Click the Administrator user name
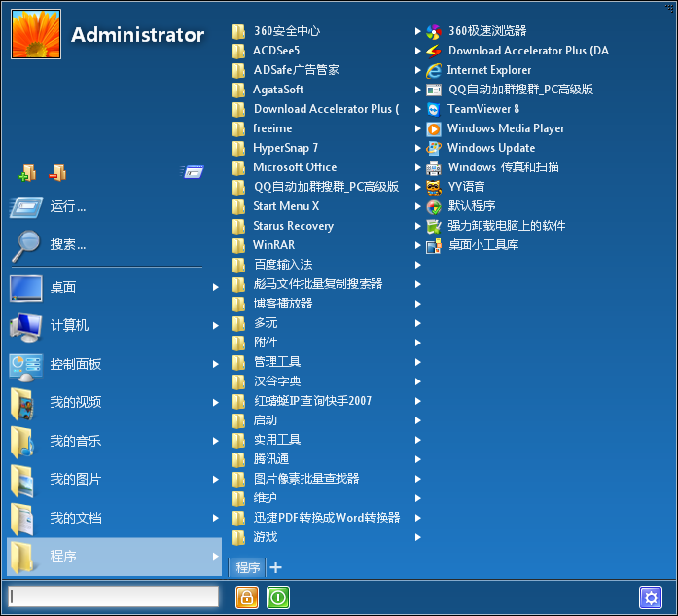This screenshot has height=616, width=678. click(x=137, y=35)
